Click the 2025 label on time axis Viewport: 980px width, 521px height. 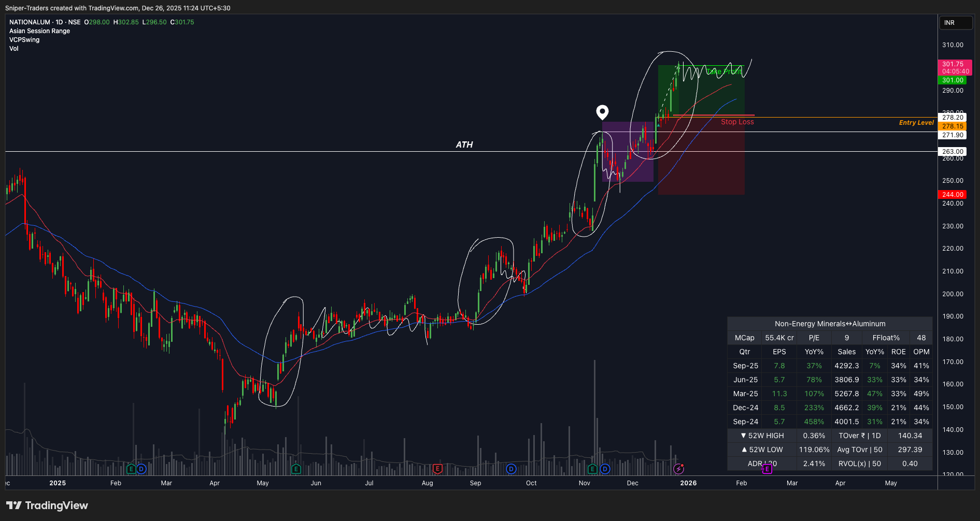coord(58,483)
